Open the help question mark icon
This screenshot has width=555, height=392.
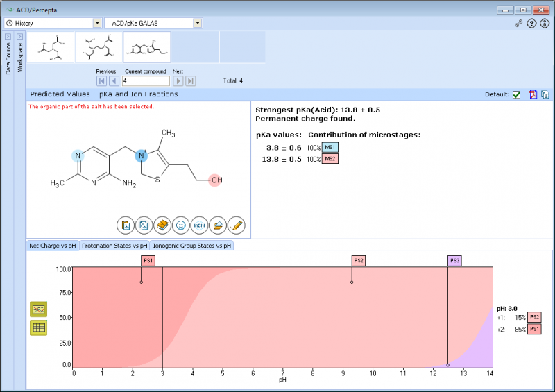point(531,24)
